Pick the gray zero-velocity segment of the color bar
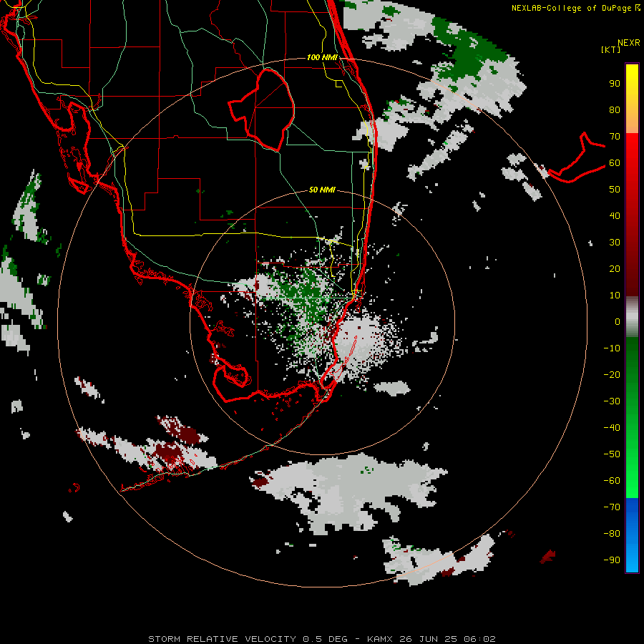644x644 pixels. pyautogui.click(x=632, y=317)
